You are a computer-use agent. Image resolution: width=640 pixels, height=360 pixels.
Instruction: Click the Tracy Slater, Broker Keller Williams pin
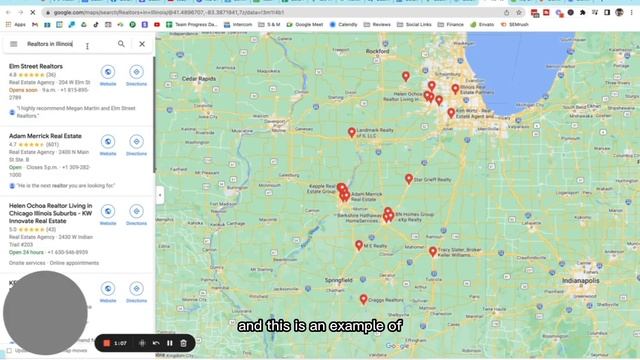tap(433, 252)
